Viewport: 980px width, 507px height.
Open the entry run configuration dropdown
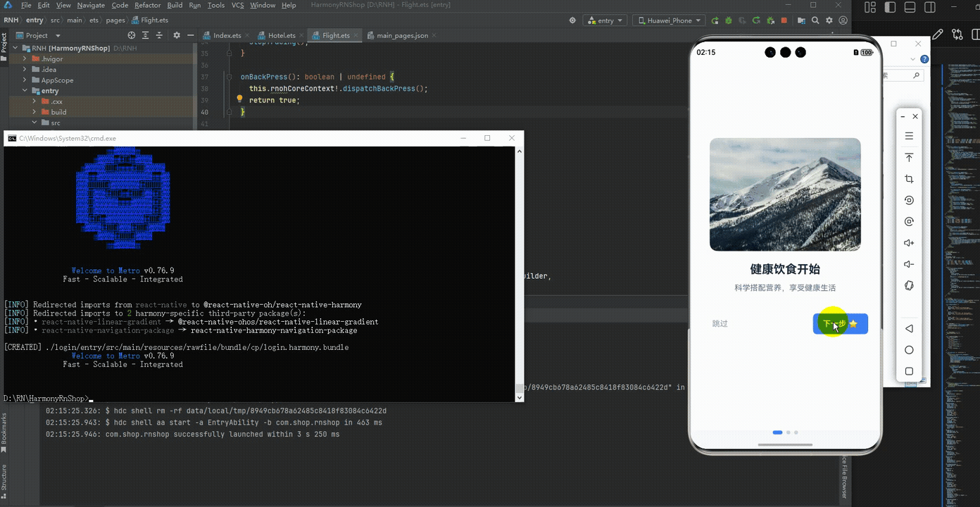(606, 20)
